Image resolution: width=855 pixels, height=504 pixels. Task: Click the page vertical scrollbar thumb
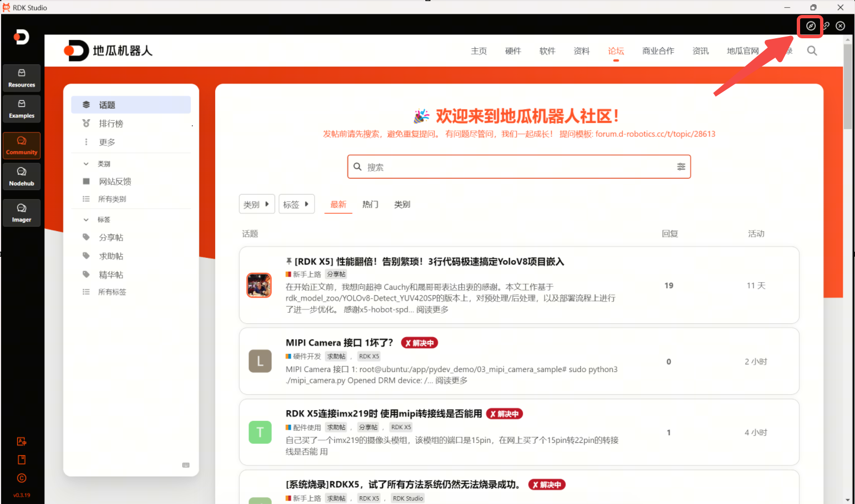pos(847,86)
